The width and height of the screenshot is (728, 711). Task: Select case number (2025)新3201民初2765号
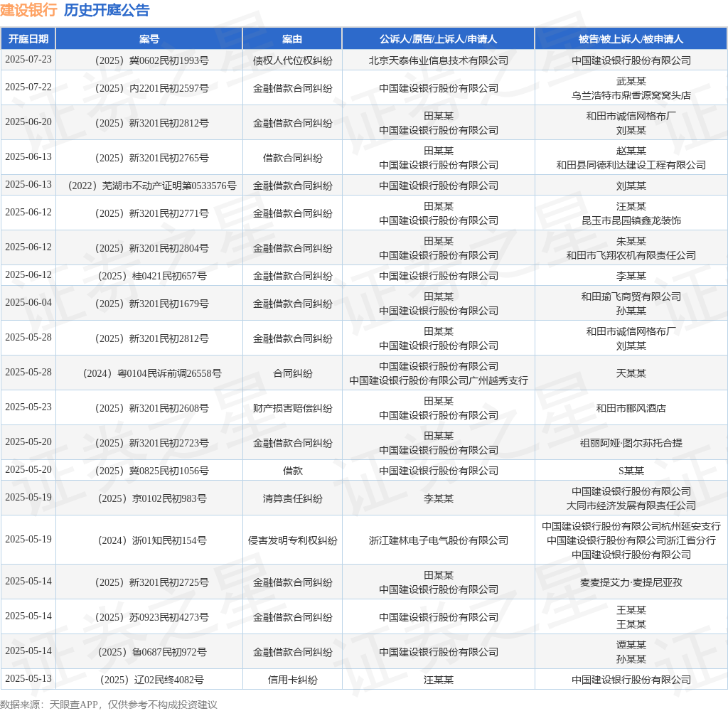point(152,158)
